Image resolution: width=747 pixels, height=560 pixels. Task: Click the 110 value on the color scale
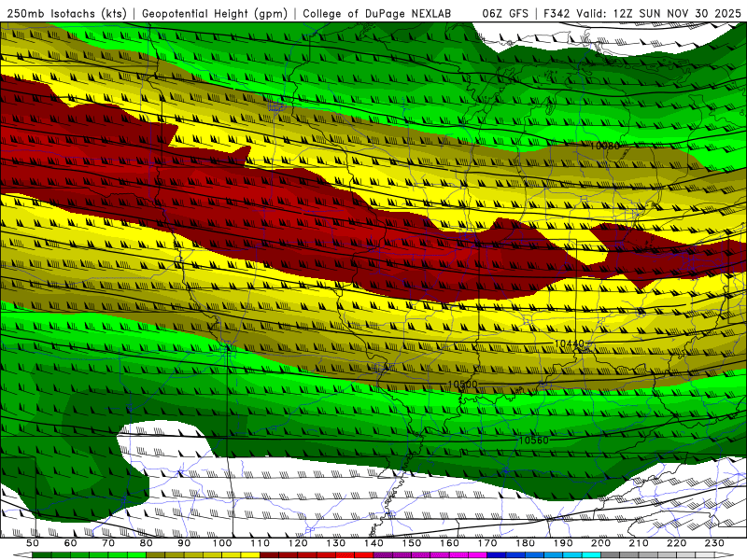point(261,543)
